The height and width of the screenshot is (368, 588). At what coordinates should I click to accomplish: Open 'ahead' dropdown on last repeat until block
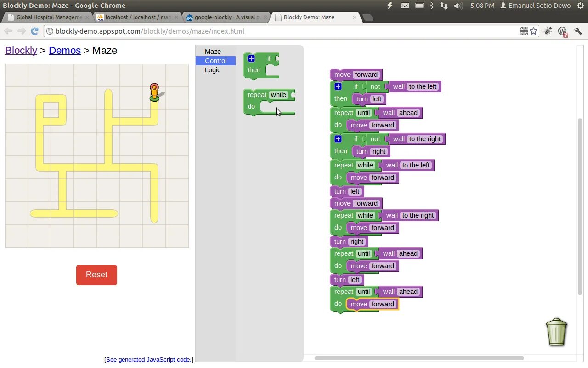[408, 292]
